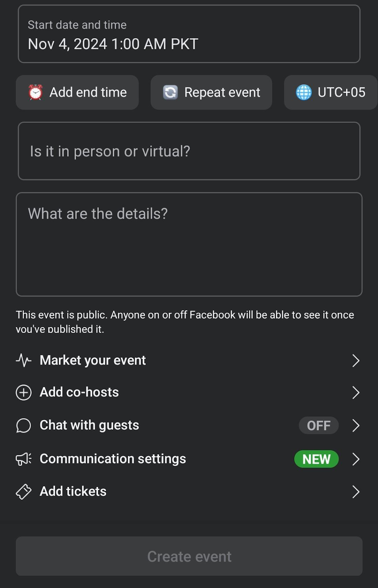Tap the megaphone icon
Screen dimensions: 378x588
coord(24,459)
